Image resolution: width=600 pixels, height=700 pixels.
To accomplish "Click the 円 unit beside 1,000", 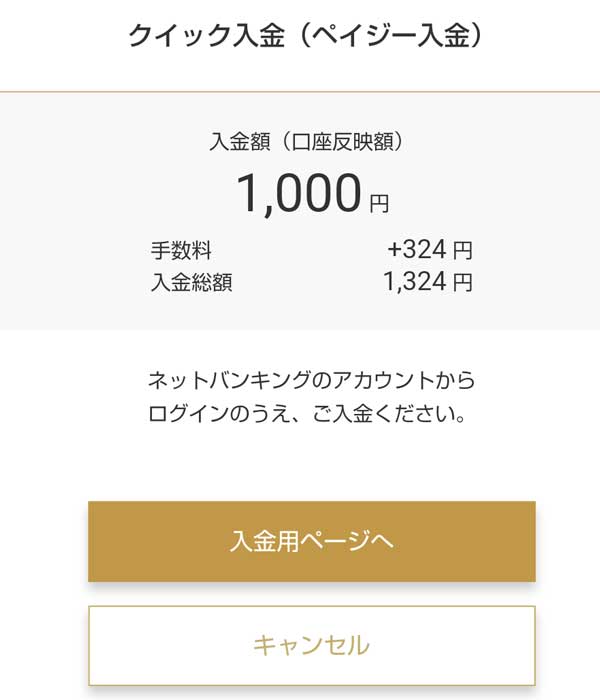I will [x=379, y=204].
